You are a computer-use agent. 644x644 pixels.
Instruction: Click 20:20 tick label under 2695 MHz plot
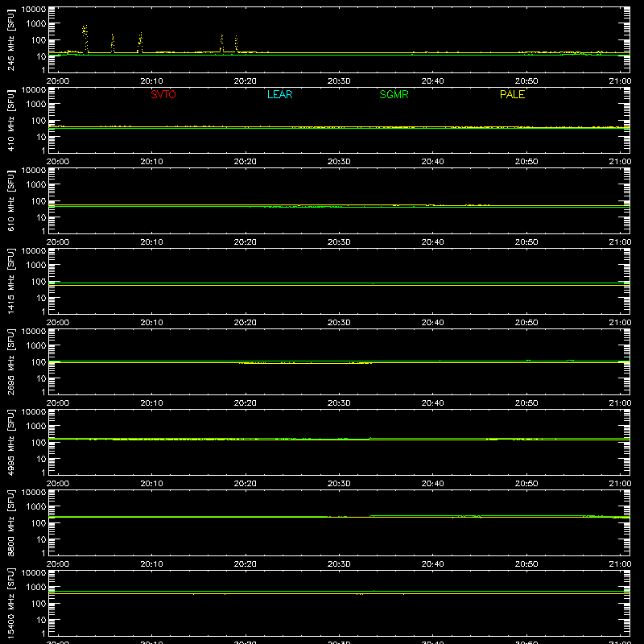click(x=246, y=403)
